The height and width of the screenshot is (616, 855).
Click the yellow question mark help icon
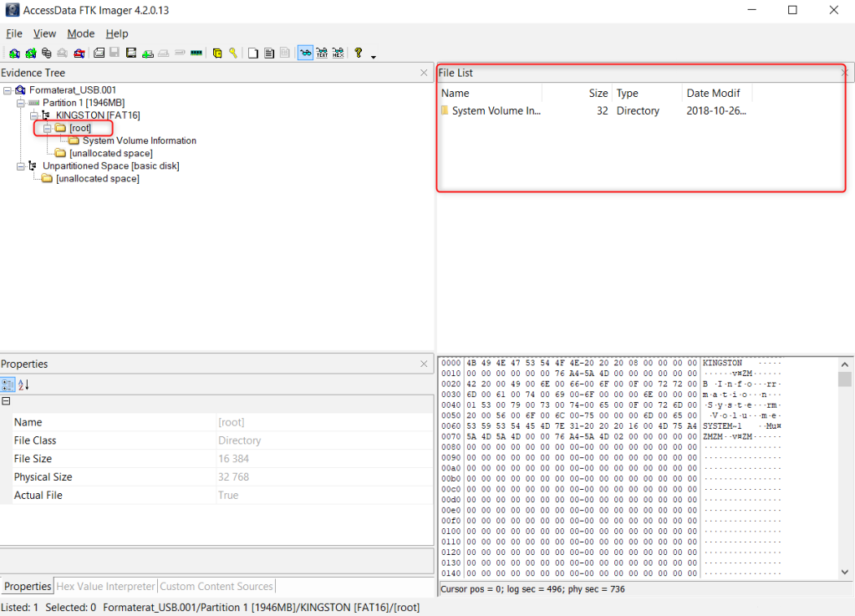(x=358, y=53)
